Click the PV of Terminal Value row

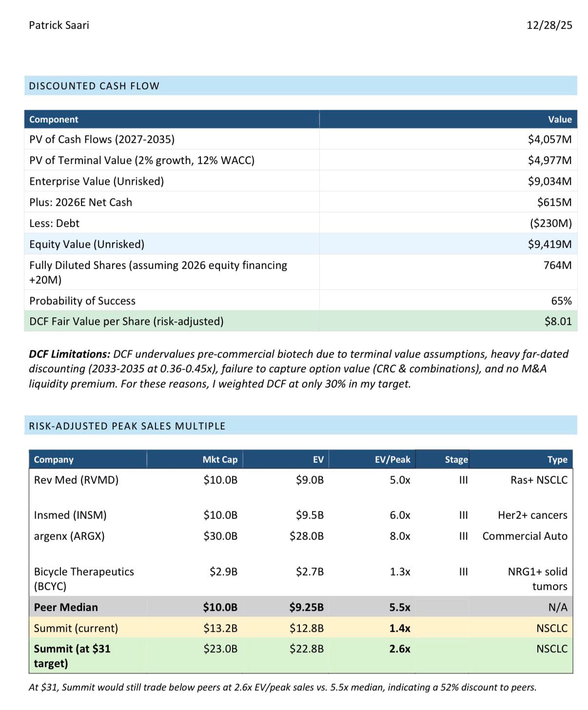301,160
